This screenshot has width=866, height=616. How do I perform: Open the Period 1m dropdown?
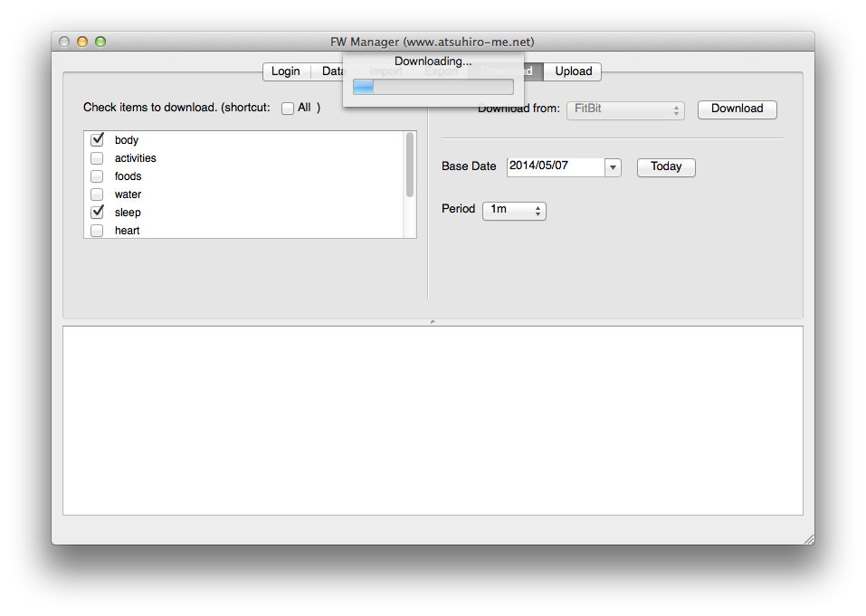click(514, 210)
